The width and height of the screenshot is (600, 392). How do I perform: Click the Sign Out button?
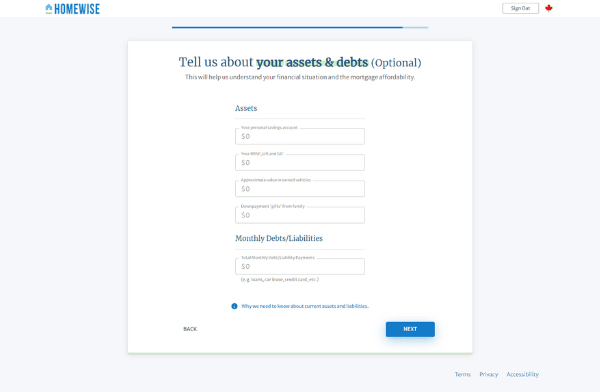tap(520, 8)
